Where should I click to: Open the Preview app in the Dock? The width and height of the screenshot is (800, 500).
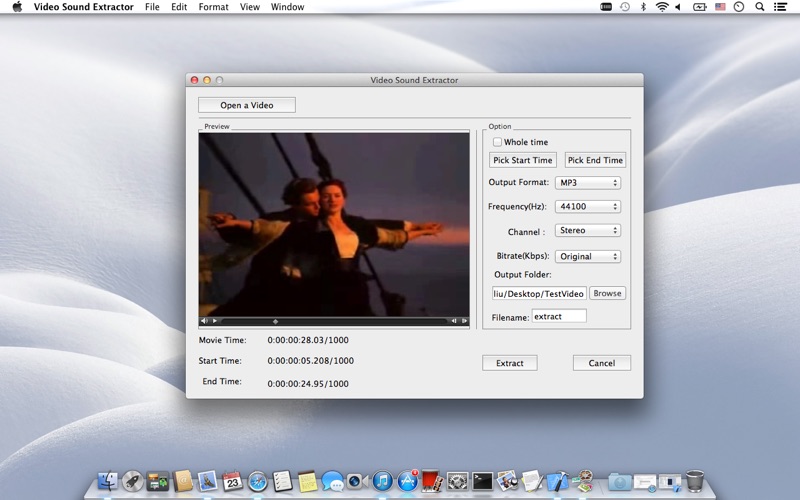point(507,481)
